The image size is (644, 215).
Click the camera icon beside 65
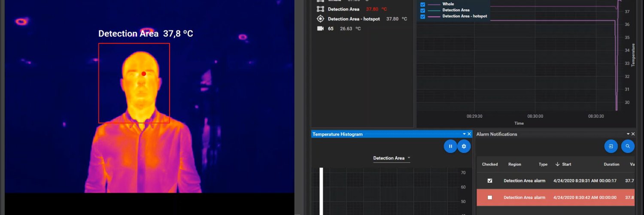coord(320,28)
